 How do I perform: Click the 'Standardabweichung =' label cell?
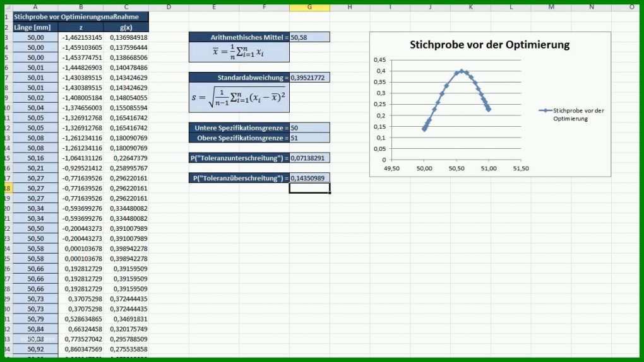239,78
